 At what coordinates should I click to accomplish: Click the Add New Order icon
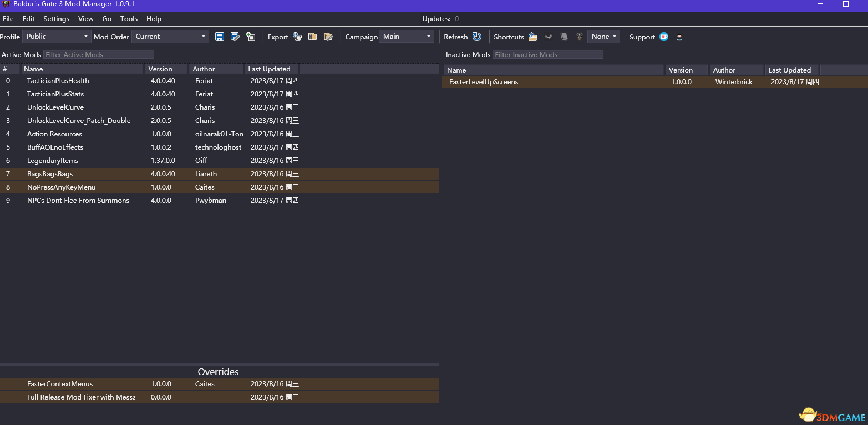pyautogui.click(x=251, y=37)
